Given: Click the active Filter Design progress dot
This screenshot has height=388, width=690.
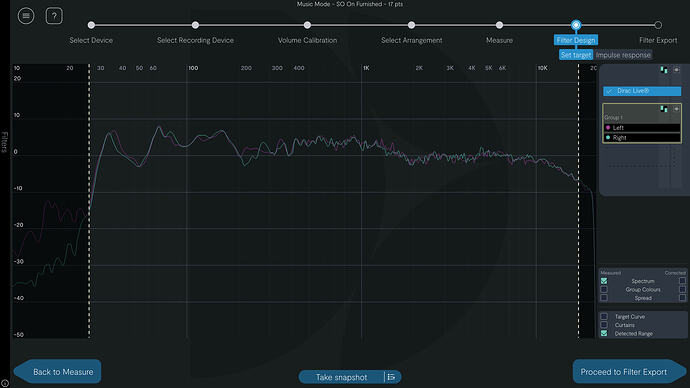Looking at the screenshot, I should (576, 25).
